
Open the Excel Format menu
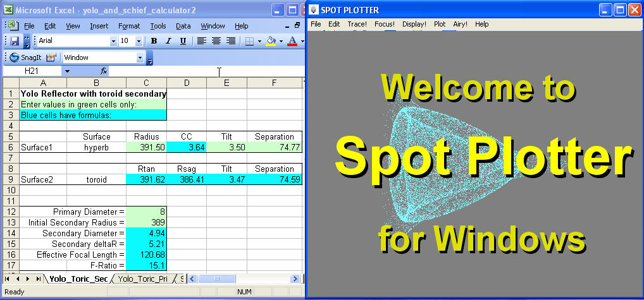tap(129, 26)
